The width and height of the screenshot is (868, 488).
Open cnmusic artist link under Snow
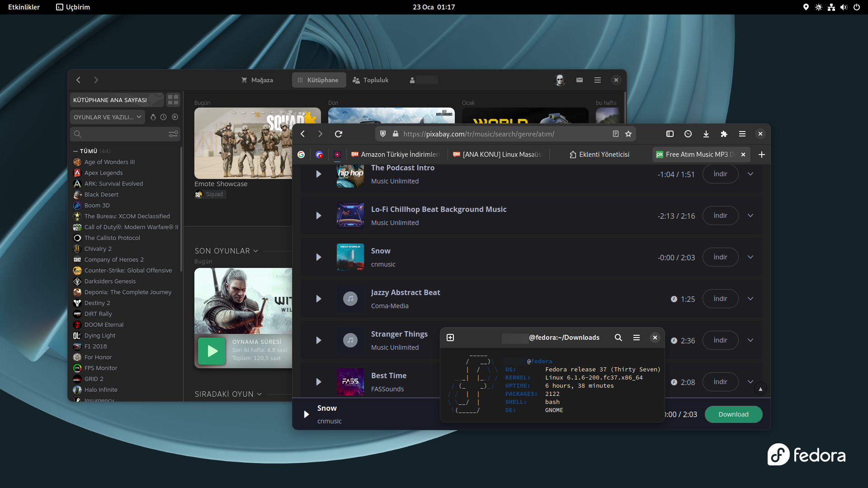pos(383,264)
